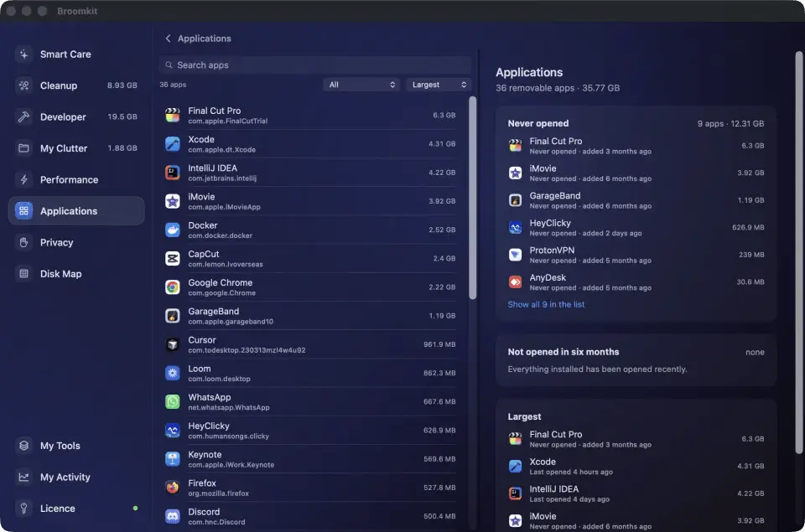
Task: Select Final Cut Pro row in app list
Action: [310, 116]
